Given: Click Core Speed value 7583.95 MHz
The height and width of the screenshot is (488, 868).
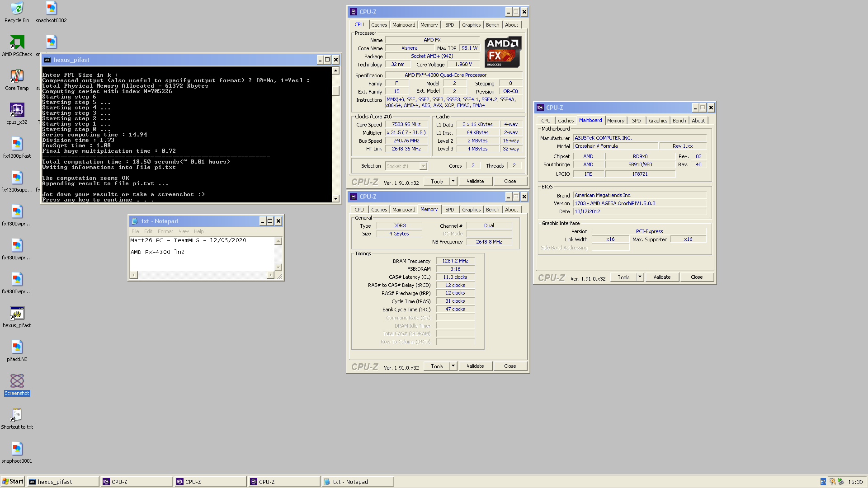Looking at the screenshot, I should [x=406, y=124].
